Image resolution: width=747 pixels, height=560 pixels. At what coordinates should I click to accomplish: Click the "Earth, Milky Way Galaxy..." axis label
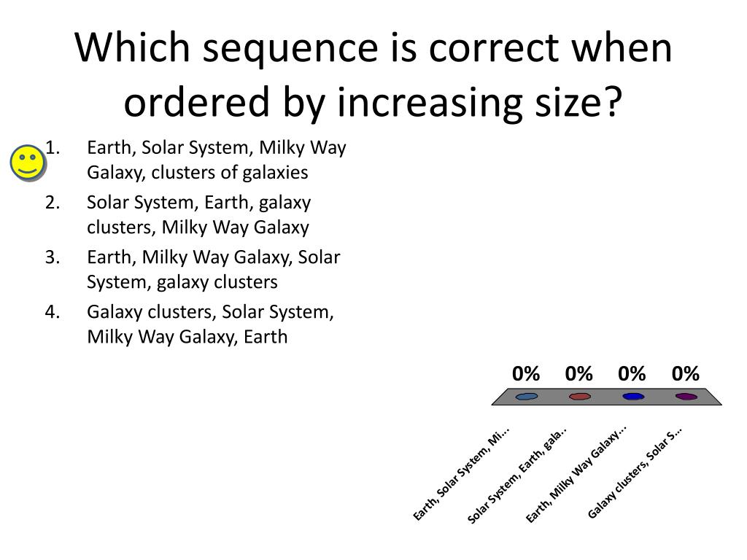click(x=576, y=475)
